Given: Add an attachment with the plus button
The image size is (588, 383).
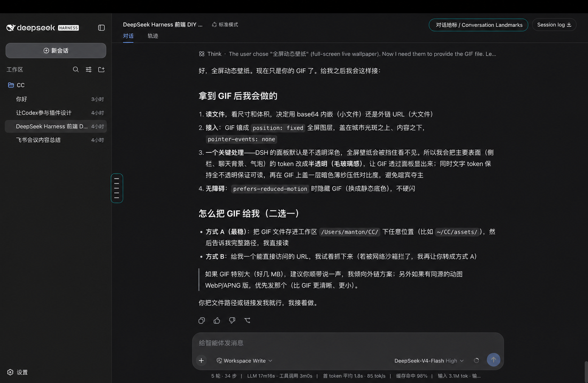Looking at the screenshot, I should click(x=201, y=360).
